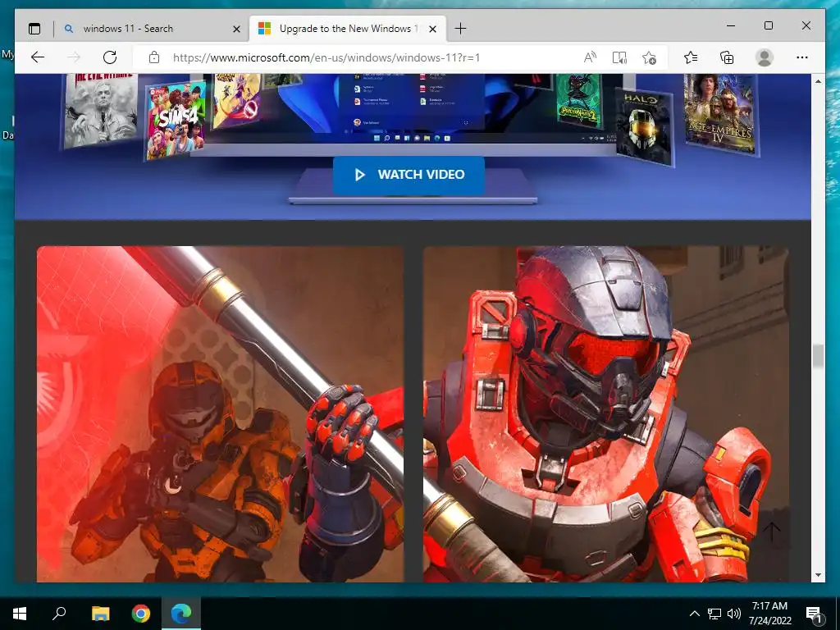
Task: View site information lock icon
Action: [153, 57]
